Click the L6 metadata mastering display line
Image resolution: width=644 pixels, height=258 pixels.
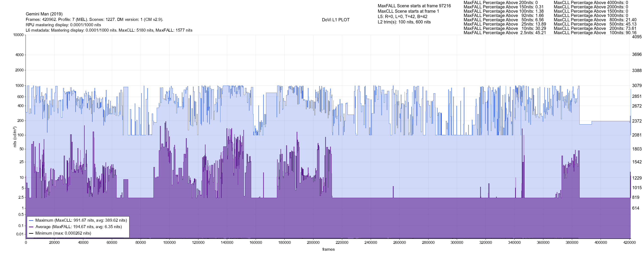(x=109, y=30)
